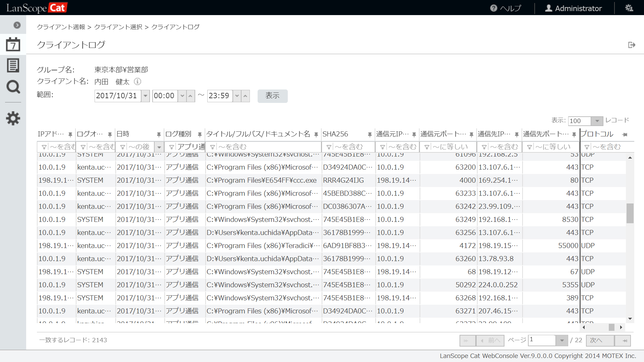The height and width of the screenshot is (362, 644).
Task: Open the page number dropdown
Action: (561, 341)
